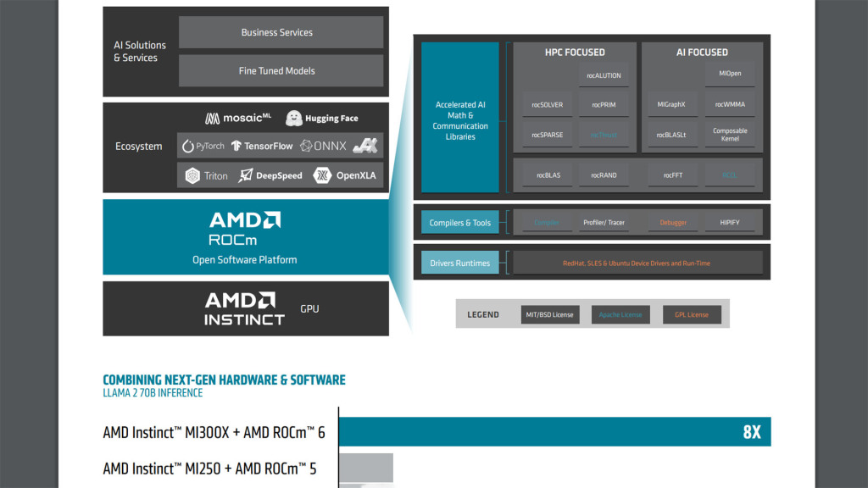Click the HPC FOCUSED heading
This screenshot has height=488, width=868.
pos(575,52)
